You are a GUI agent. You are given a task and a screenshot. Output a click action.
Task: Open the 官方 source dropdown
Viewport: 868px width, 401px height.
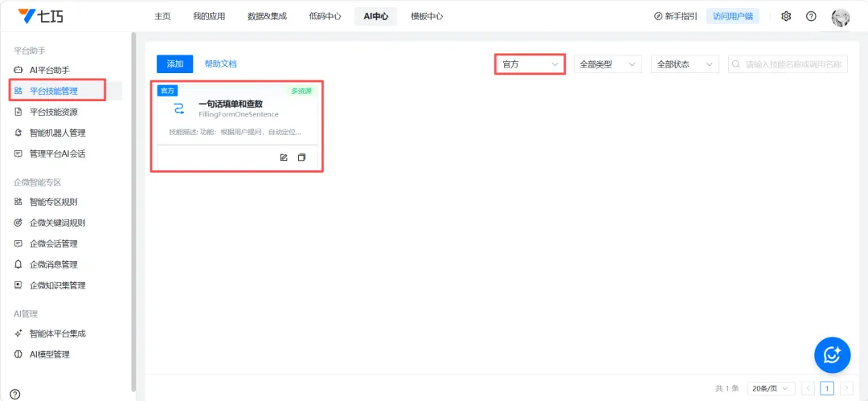(530, 64)
